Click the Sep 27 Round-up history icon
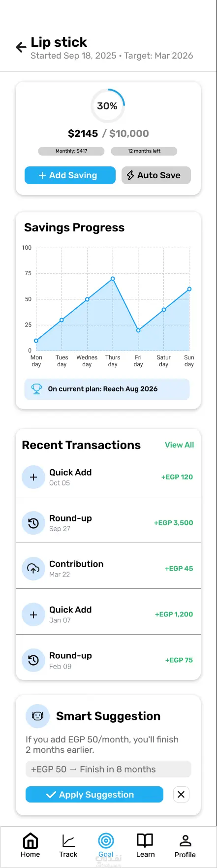Screen dimensions: 217x868 point(33,523)
